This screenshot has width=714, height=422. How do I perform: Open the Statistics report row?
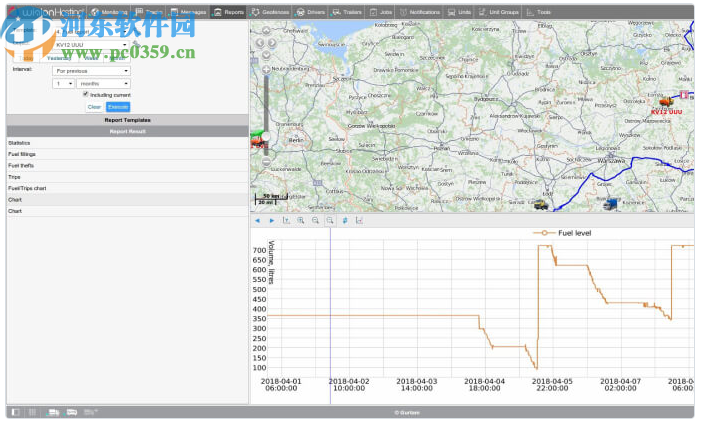pos(128,143)
